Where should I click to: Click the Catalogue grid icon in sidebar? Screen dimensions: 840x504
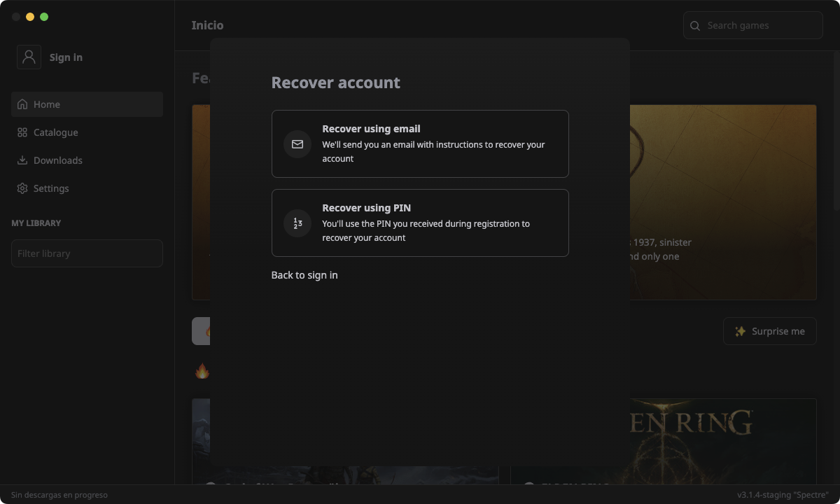tap(22, 132)
